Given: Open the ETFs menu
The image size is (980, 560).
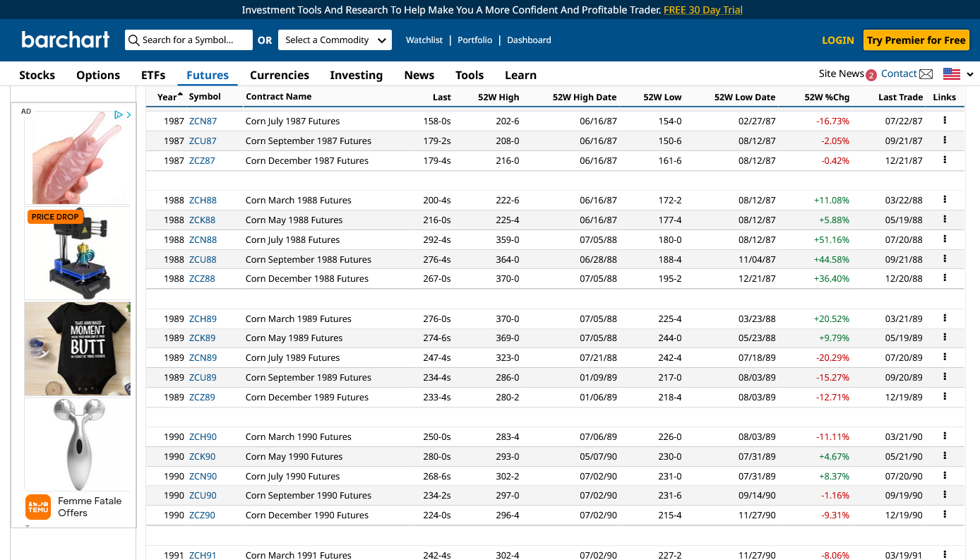Looking at the screenshot, I should tap(153, 75).
